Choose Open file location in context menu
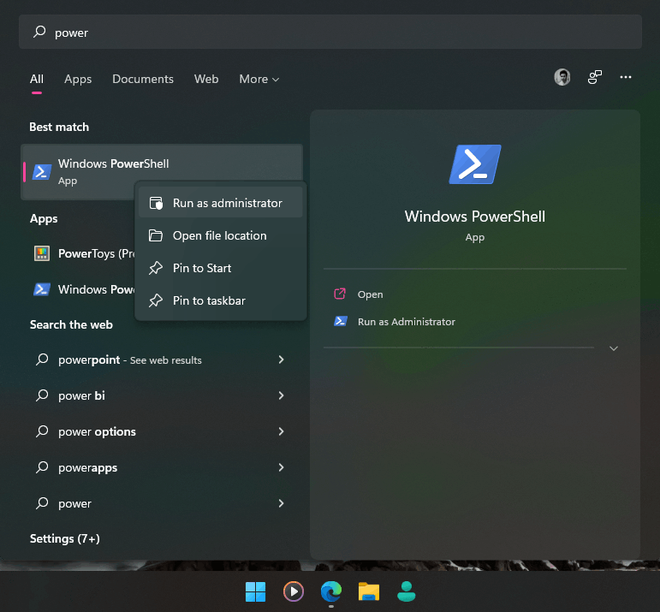The width and height of the screenshot is (660, 612). tap(221, 236)
